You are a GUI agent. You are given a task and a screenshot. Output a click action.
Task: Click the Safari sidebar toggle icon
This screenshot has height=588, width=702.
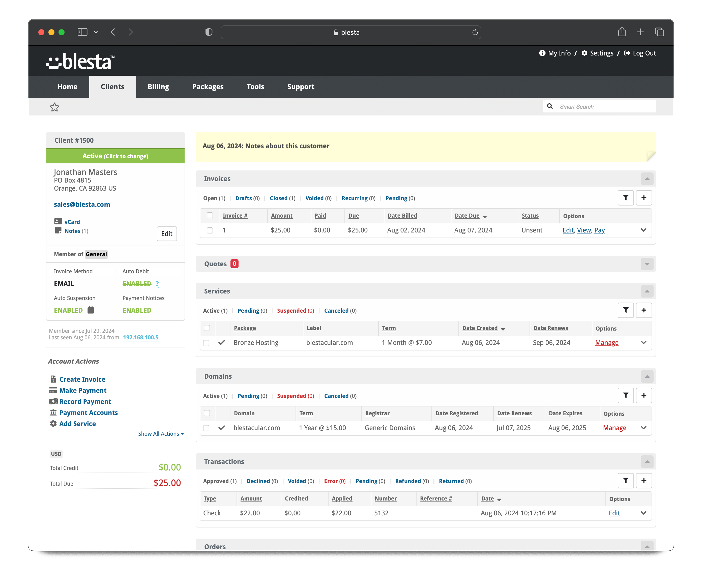coord(82,32)
